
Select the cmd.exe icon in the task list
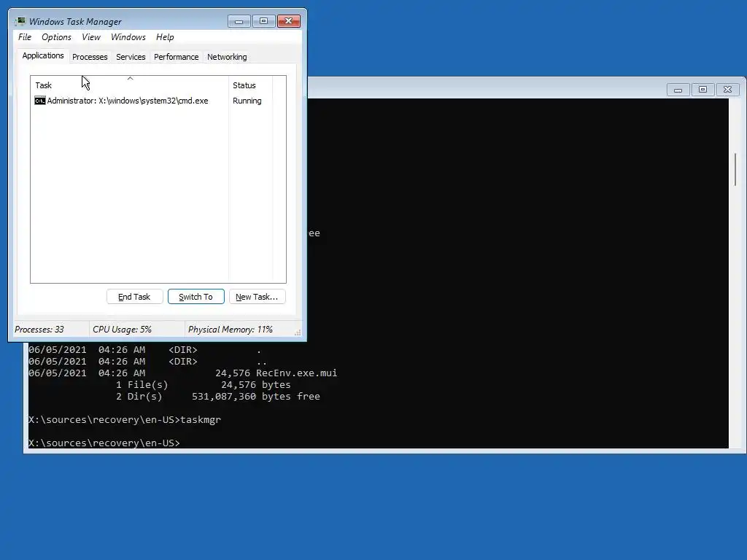(x=40, y=101)
